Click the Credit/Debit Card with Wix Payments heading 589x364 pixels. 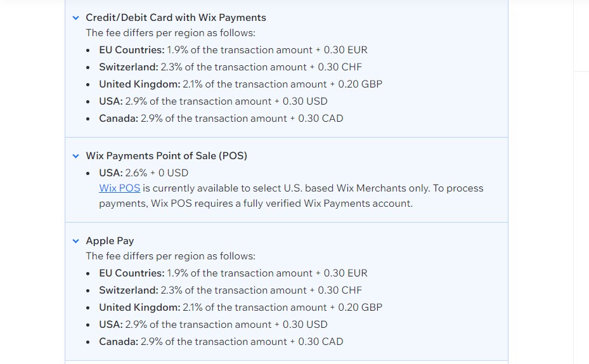tap(176, 18)
